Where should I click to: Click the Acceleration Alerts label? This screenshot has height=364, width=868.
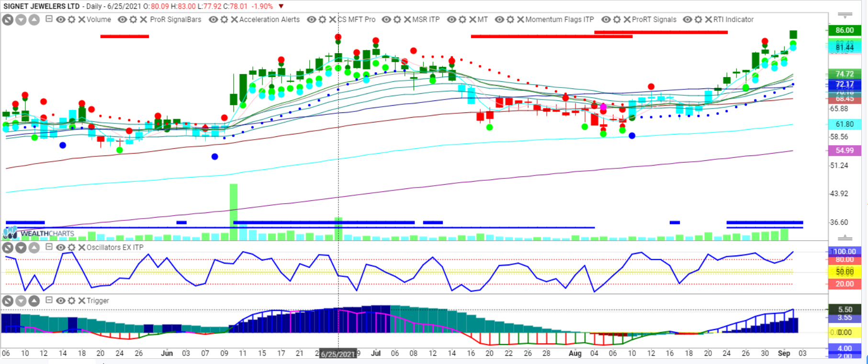tap(270, 20)
